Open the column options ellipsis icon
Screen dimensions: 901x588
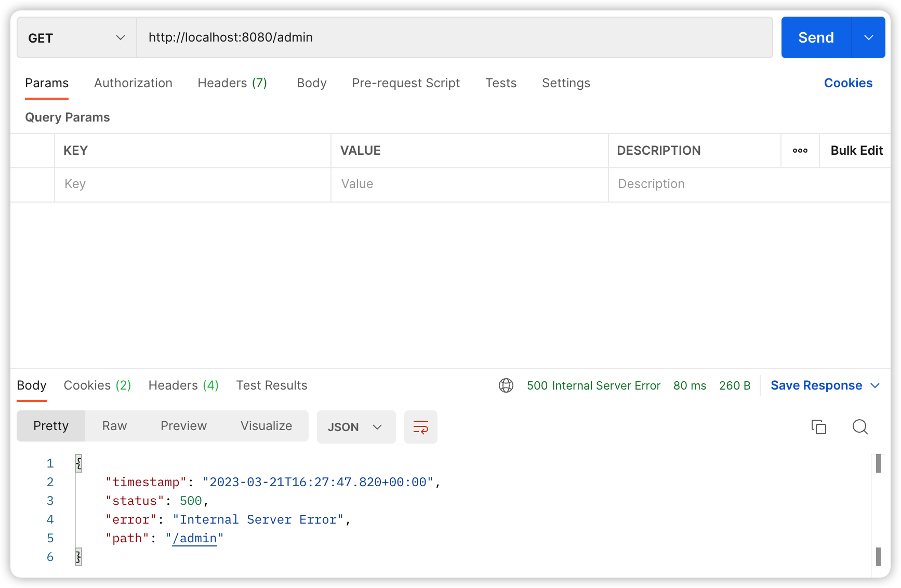point(800,151)
